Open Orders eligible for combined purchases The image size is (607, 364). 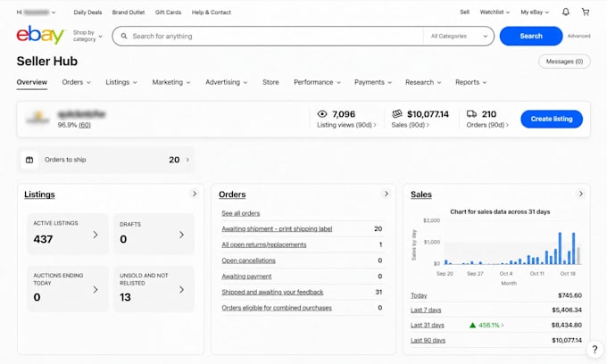[x=277, y=308]
